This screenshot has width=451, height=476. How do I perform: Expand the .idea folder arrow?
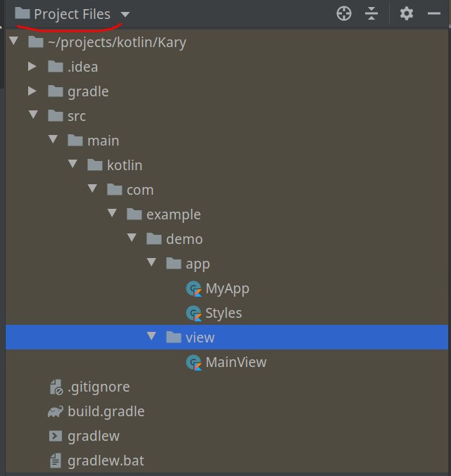(32, 66)
